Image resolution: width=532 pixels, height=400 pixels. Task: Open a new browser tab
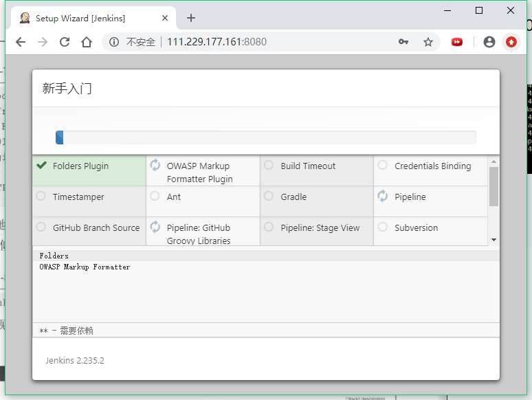coord(191,18)
